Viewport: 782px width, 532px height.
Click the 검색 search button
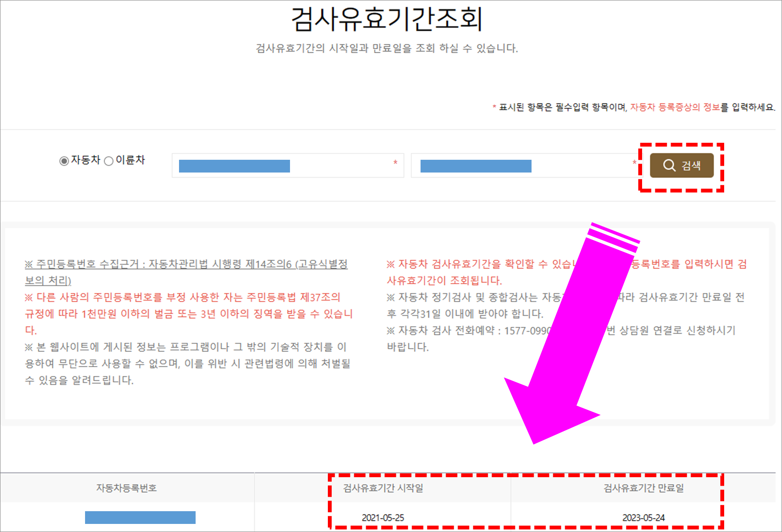681,166
